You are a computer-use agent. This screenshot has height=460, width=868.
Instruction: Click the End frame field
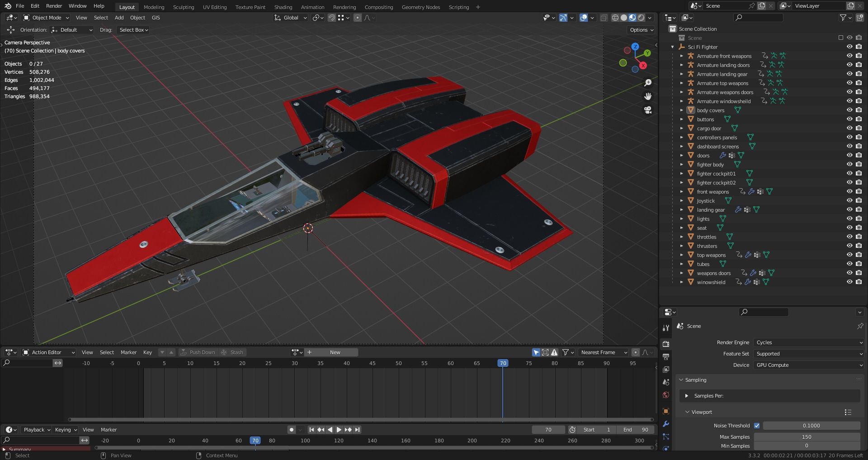636,430
